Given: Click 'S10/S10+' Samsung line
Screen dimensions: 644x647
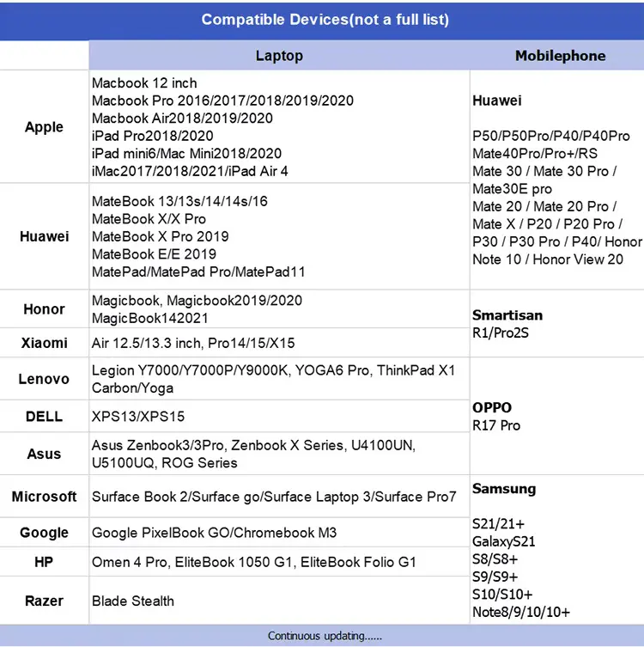Looking at the screenshot, I should (x=502, y=595).
